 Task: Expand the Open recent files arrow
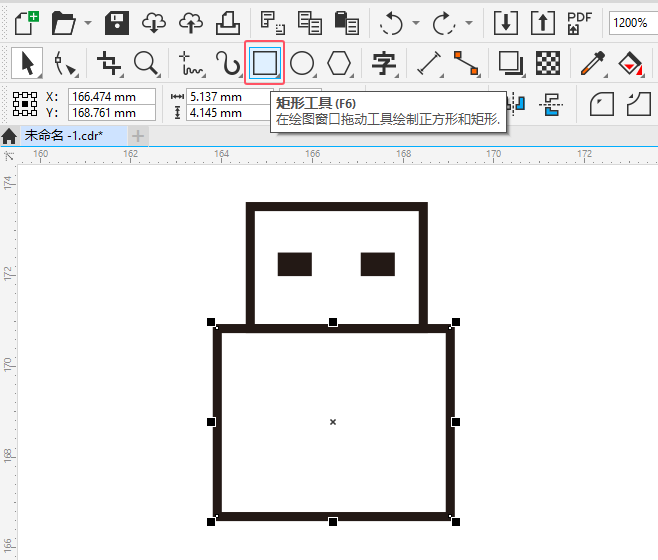point(88,23)
